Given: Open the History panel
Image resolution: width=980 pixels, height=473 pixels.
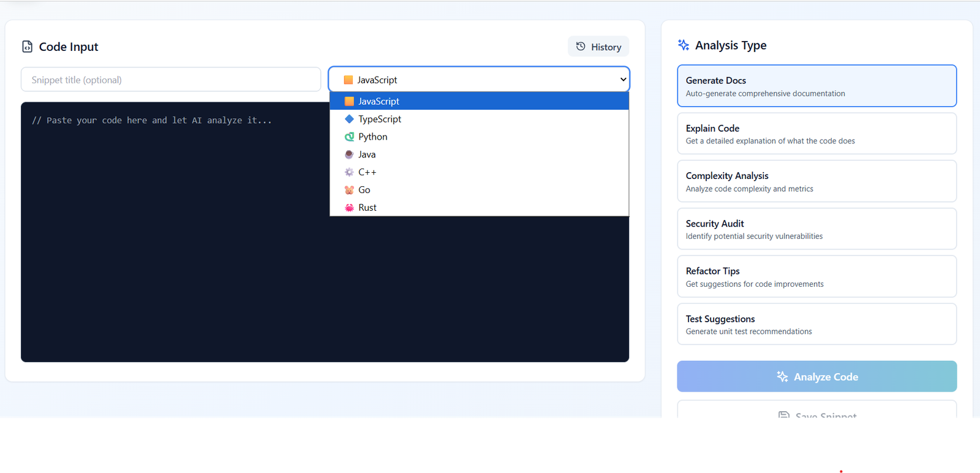Looking at the screenshot, I should (598, 47).
